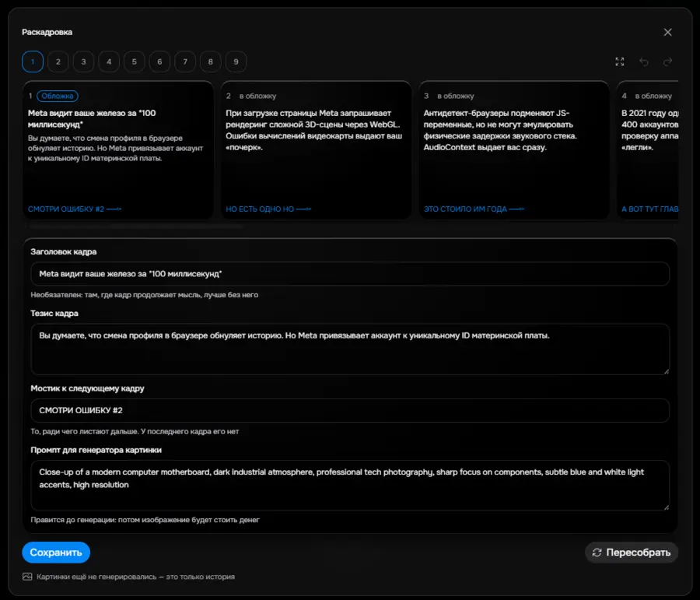Click СМОТРИ ОШИБКУ #2 bridge on card 1

pos(75,209)
